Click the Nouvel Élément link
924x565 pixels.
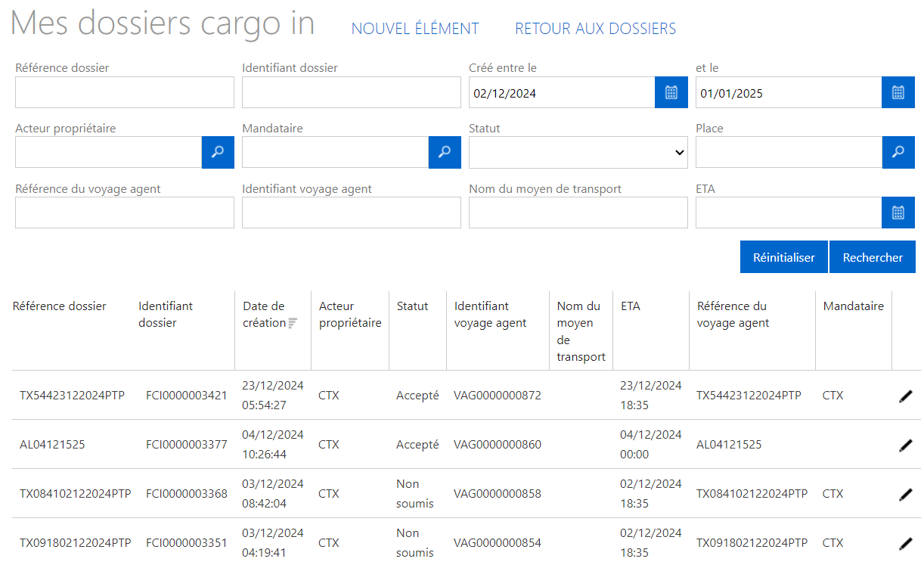[x=415, y=29]
